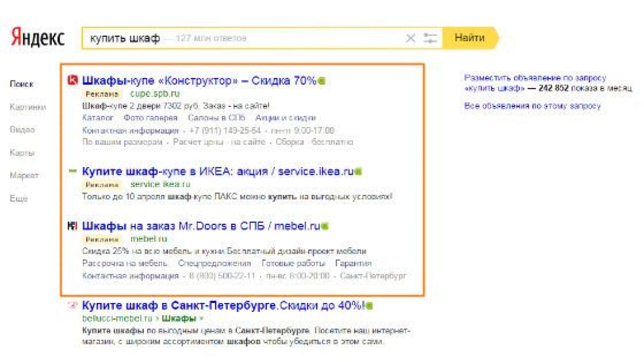Open advanced search settings icon
Screen dimensions: 644x362
tap(430, 38)
